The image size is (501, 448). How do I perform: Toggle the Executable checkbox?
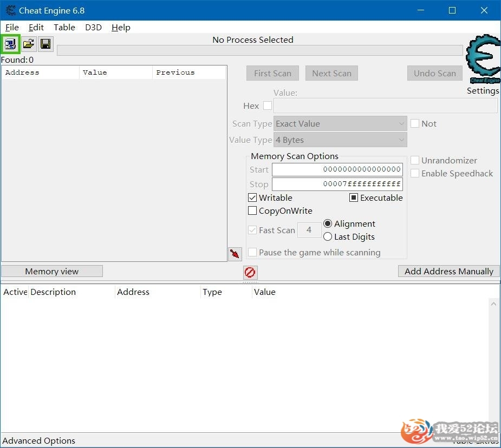pyautogui.click(x=353, y=197)
